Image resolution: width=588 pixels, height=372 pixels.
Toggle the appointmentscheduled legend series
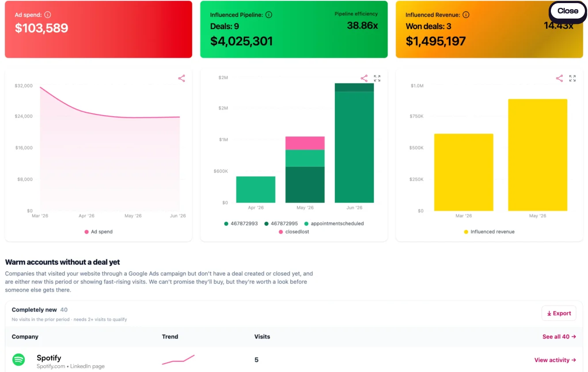pos(334,224)
